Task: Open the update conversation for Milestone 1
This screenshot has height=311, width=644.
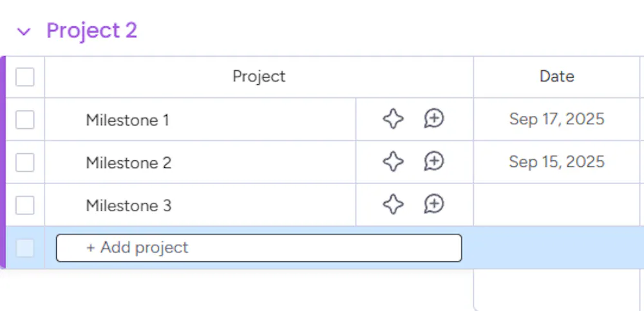Action: tap(434, 118)
